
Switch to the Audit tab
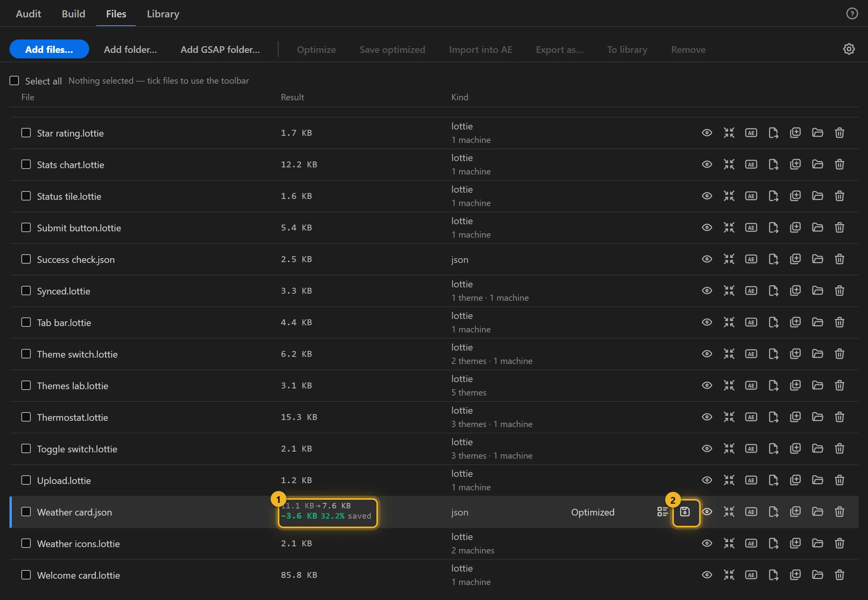point(28,14)
